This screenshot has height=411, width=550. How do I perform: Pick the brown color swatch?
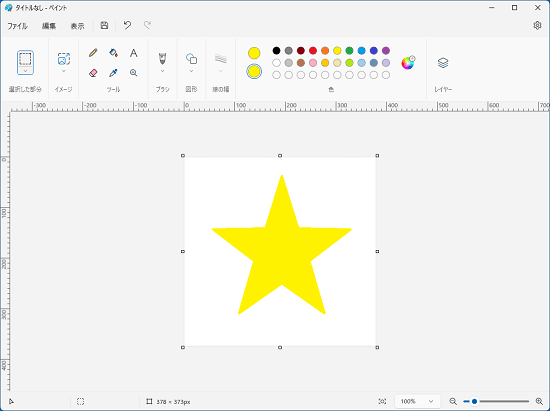pos(301,63)
